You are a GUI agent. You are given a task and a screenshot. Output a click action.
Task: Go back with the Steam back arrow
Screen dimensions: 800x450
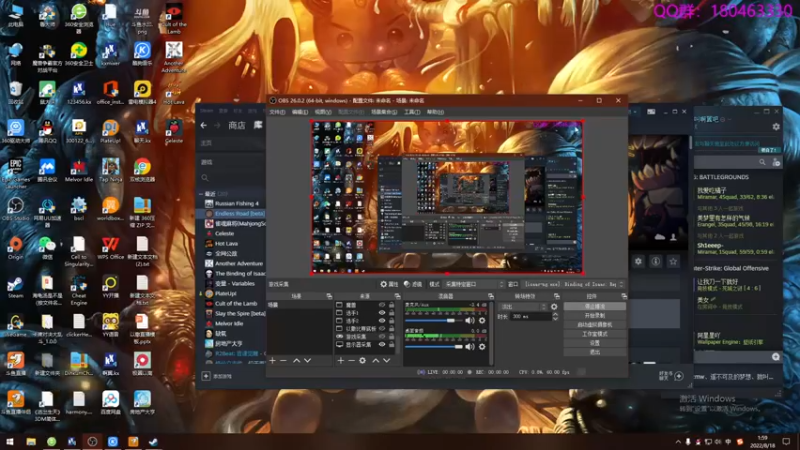coord(204,125)
